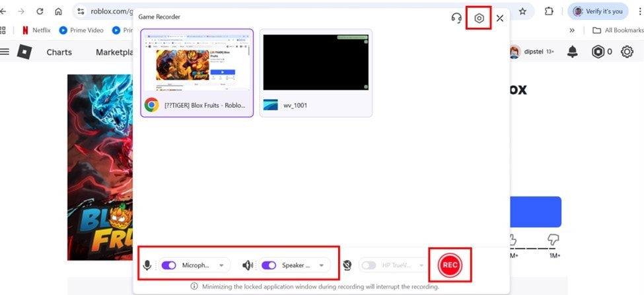Go forward in Chrome history
Screen dimensions: 644x295
point(21,11)
